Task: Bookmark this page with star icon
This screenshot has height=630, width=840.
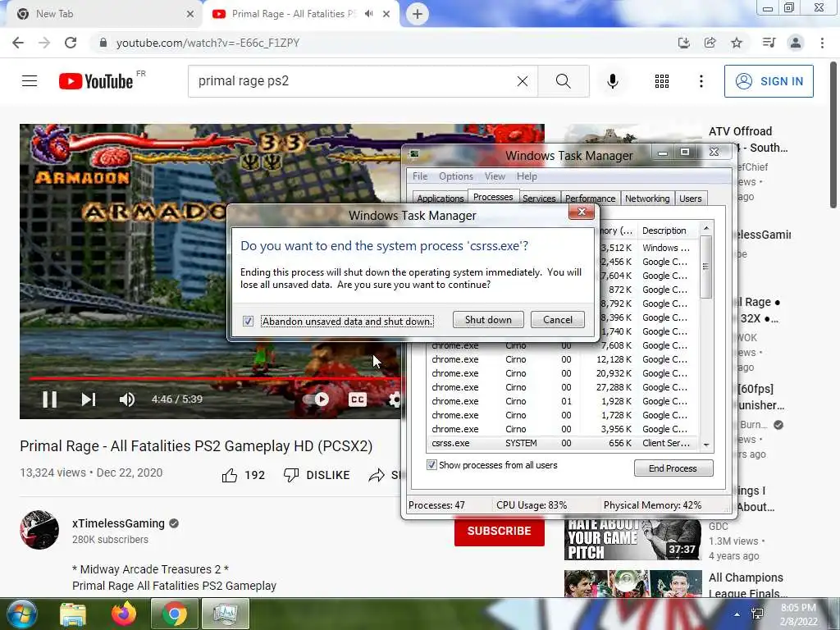Action: (x=737, y=43)
